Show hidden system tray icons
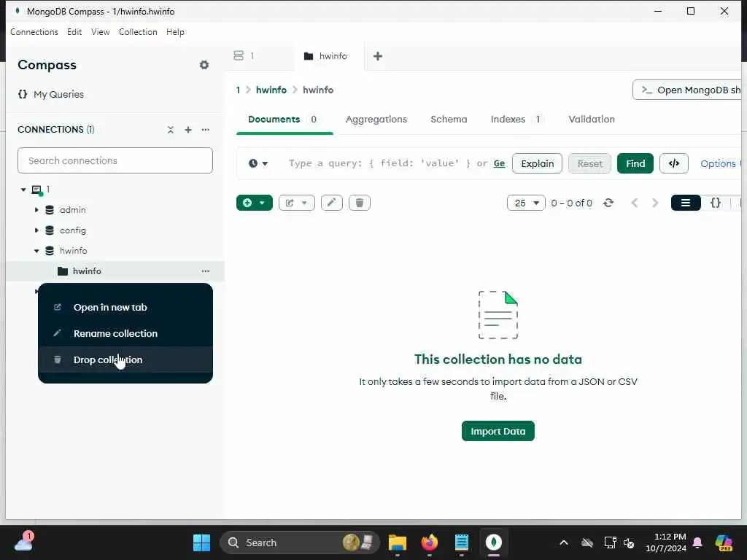 [x=564, y=542]
